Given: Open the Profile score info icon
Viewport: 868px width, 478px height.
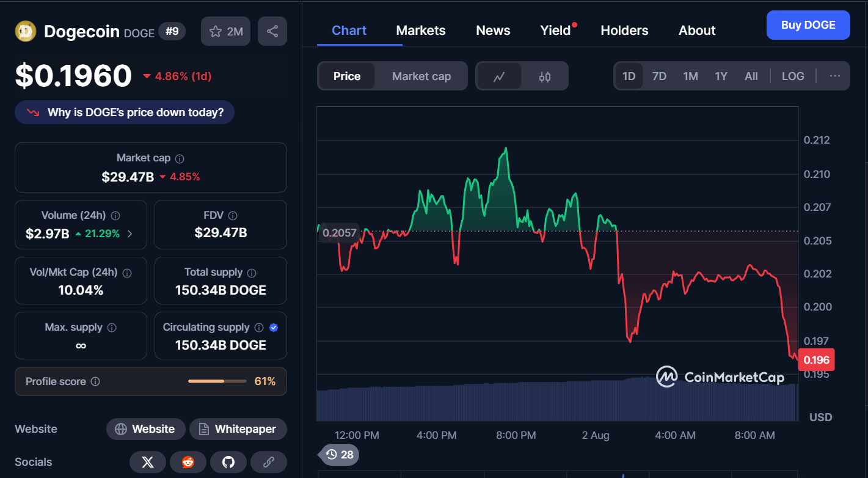Looking at the screenshot, I should click(95, 381).
